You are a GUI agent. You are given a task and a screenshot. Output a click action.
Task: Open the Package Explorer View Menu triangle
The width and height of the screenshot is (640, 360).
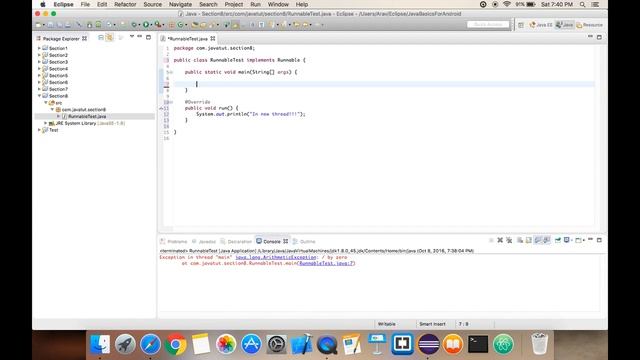(131, 37)
